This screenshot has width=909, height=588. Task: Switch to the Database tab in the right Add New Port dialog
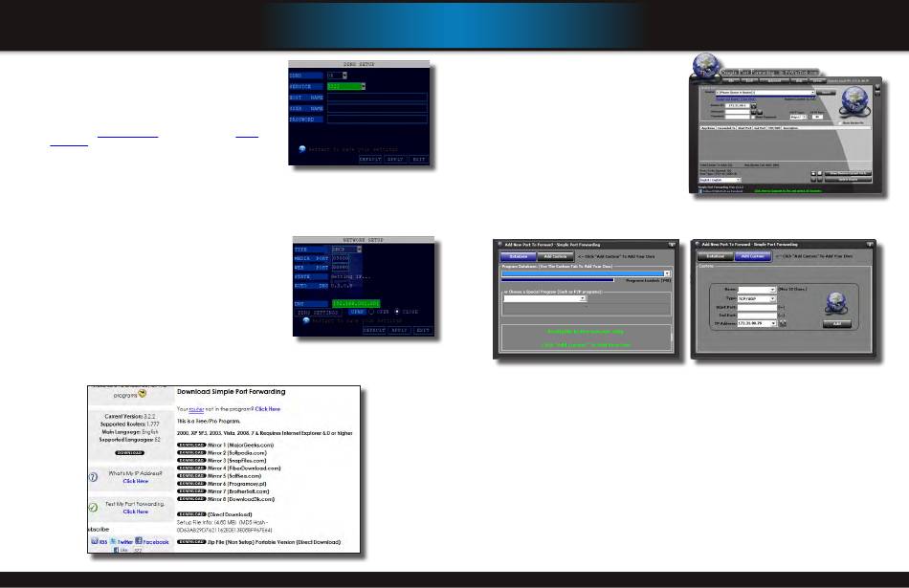tap(716, 255)
